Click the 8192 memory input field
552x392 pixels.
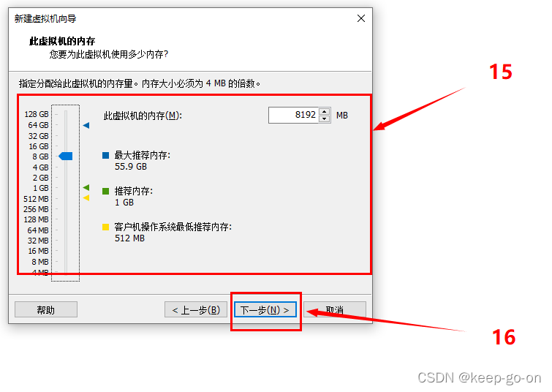[294, 115]
